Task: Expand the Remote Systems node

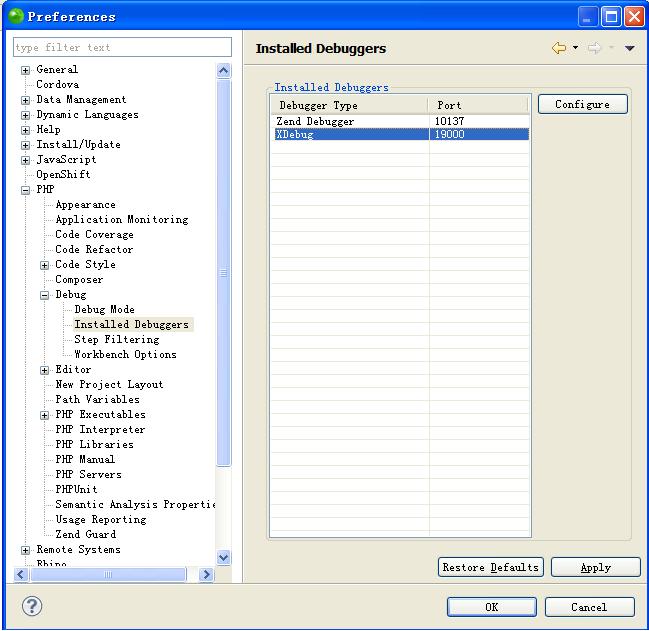Action: pos(25,550)
